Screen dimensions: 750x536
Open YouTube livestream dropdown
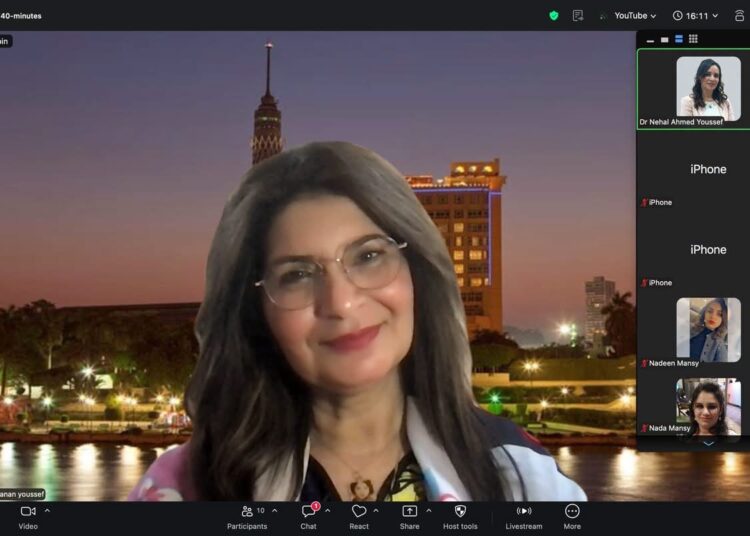[635, 16]
